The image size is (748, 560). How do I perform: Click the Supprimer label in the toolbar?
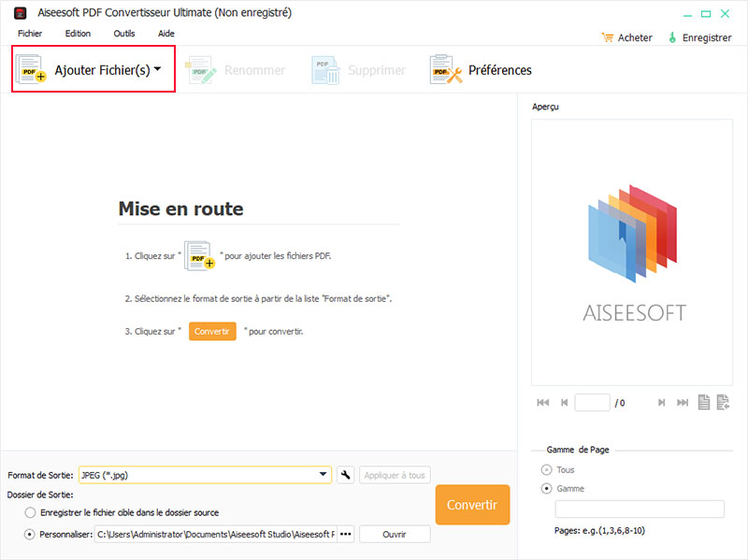377,70
